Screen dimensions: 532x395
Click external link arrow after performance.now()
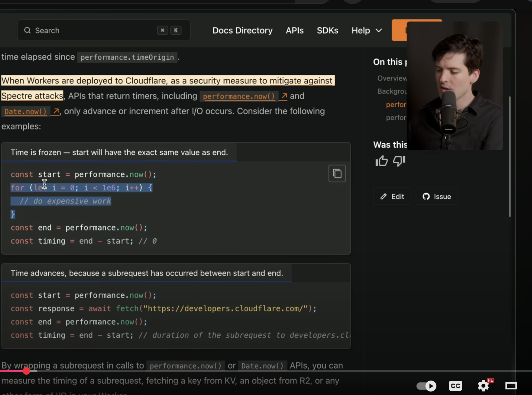284,96
